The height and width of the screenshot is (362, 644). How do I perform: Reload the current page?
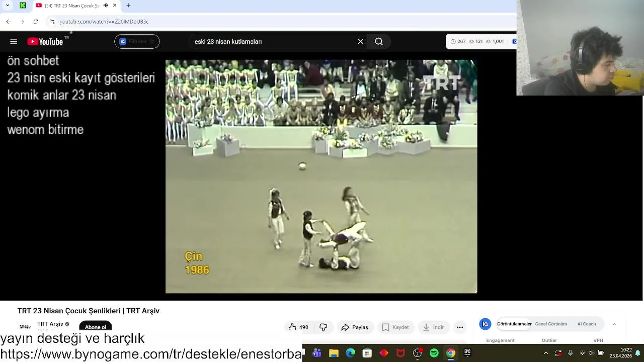pos(36,22)
